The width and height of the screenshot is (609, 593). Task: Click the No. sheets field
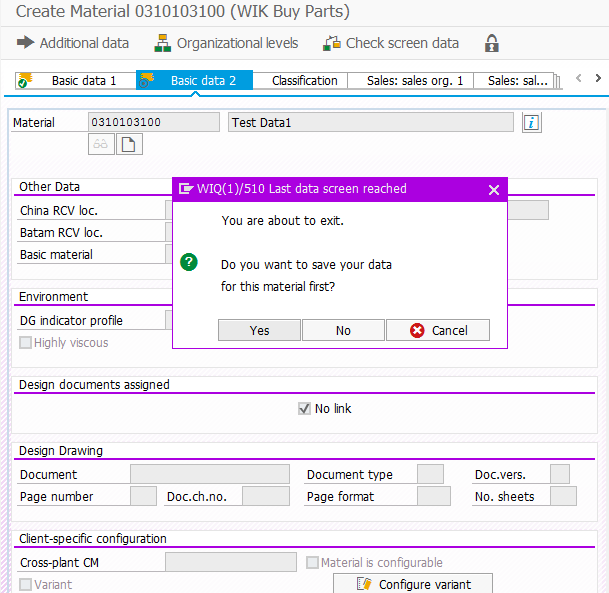point(563,496)
